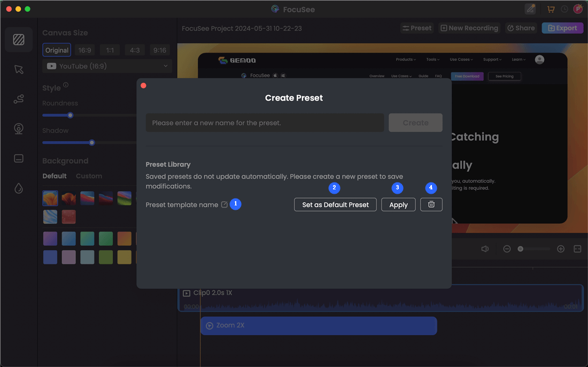Select the 16:9 canvas size
This screenshot has height=367, width=588.
pyautogui.click(x=85, y=50)
